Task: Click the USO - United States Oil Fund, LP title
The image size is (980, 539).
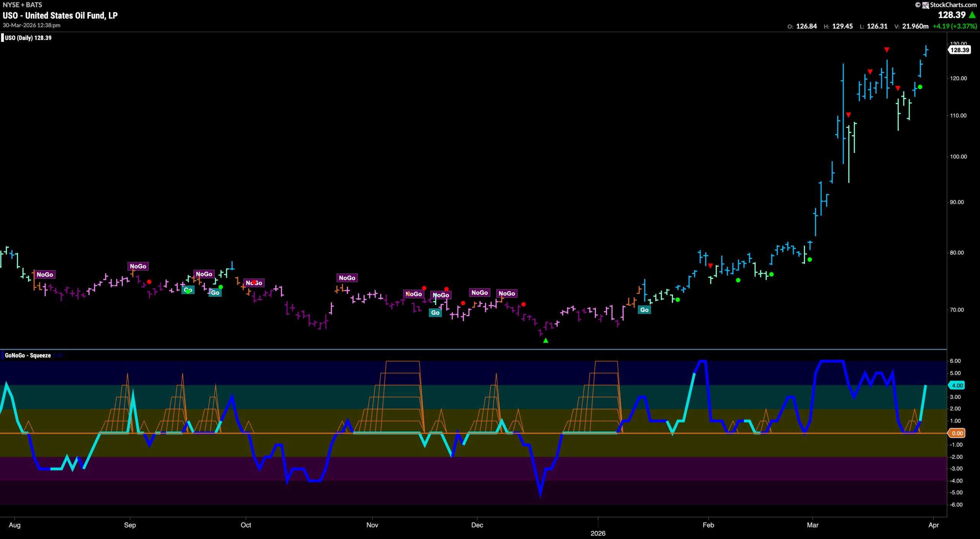Action: coord(60,16)
